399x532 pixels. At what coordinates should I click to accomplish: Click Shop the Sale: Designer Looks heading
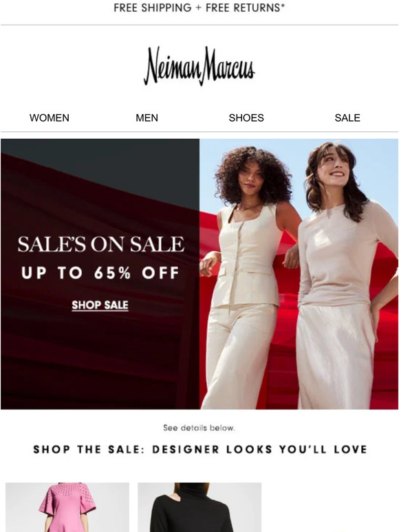point(200,450)
